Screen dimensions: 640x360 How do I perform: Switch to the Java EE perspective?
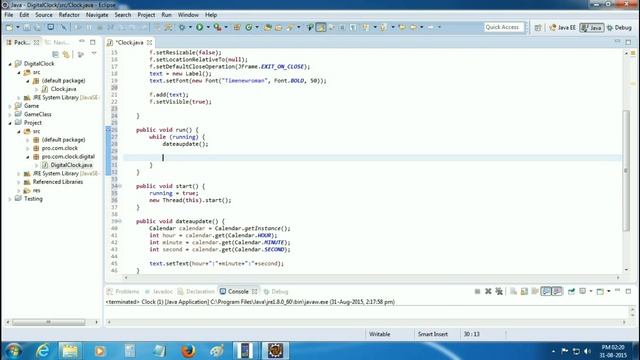point(562,28)
